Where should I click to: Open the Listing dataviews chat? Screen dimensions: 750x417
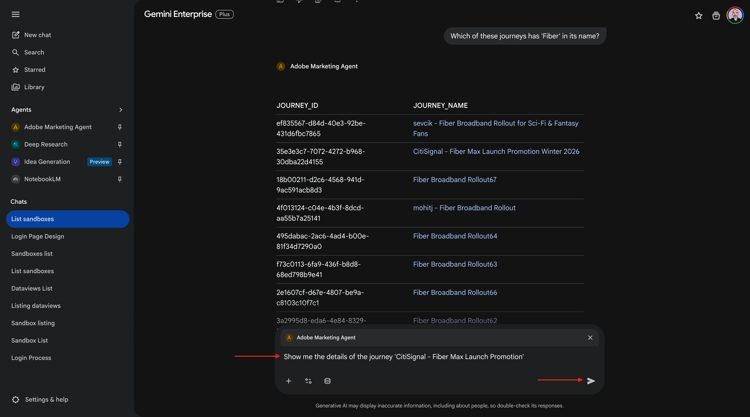point(36,306)
